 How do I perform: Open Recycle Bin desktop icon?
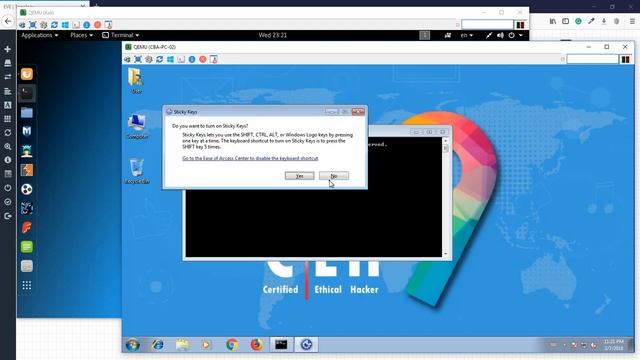tap(137, 171)
